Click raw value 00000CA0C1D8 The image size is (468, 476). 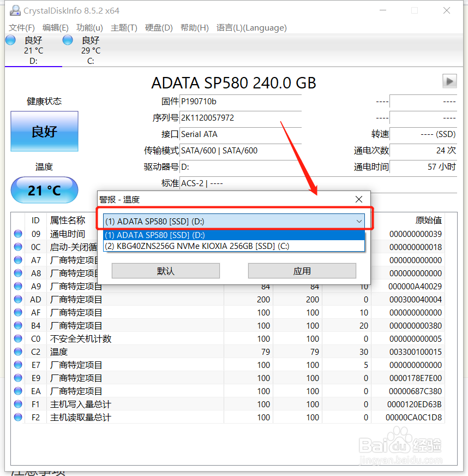413,418
